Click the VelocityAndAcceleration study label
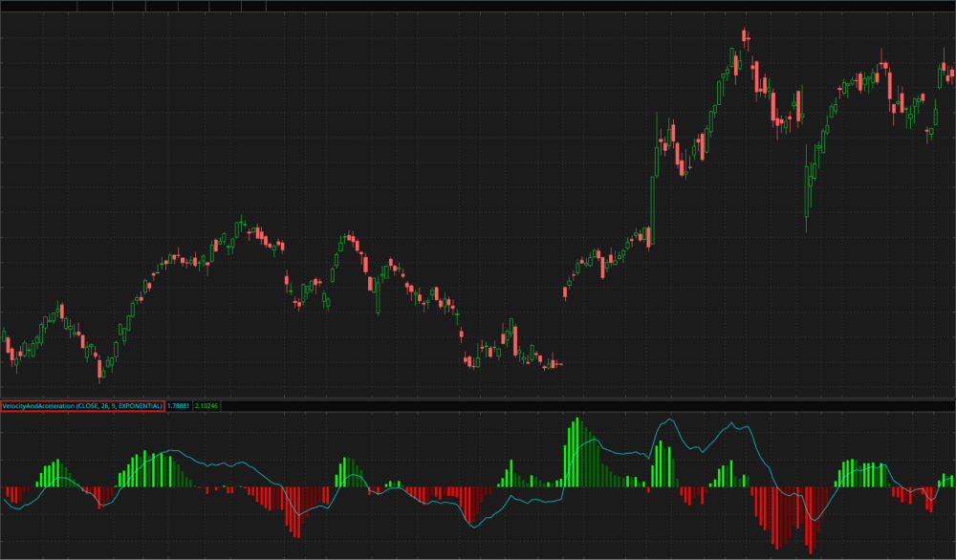Screen dimensions: 956x560 point(82,406)
